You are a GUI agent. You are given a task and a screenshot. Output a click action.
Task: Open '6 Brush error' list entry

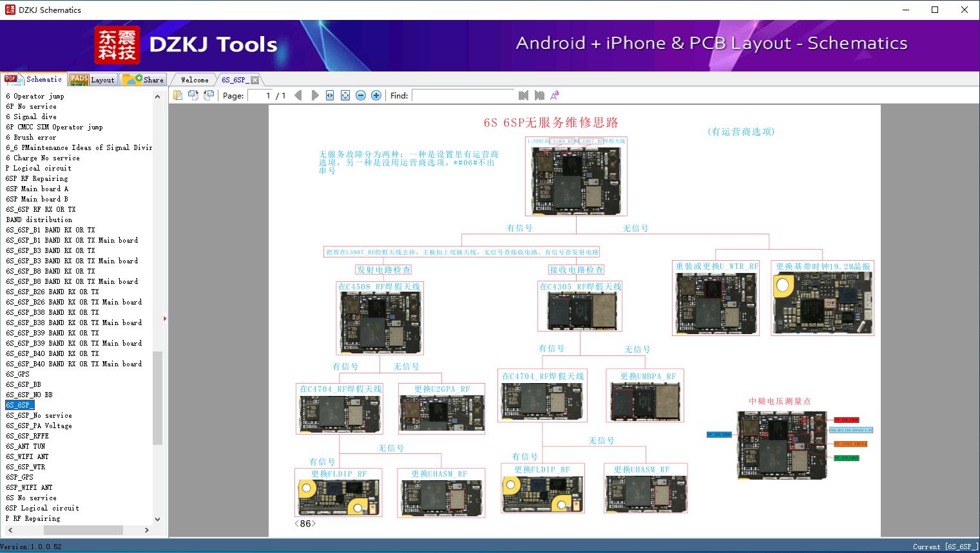pos(31,137)
